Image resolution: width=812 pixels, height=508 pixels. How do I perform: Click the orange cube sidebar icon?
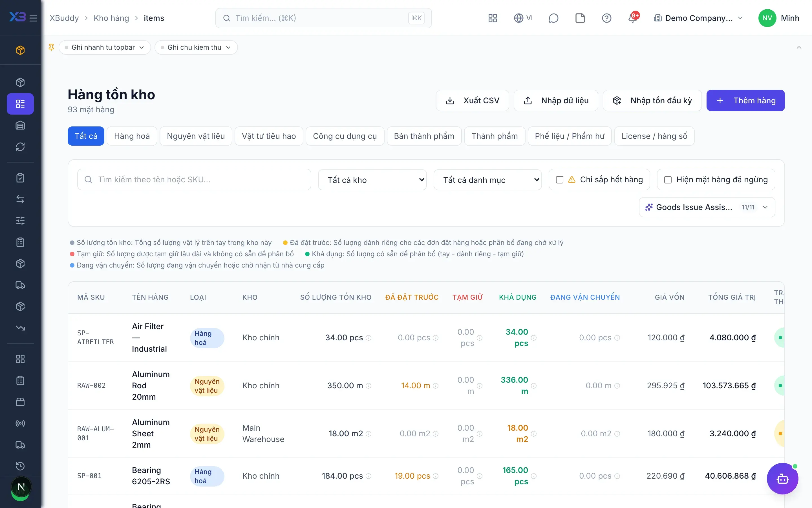(x=20, y=50)
